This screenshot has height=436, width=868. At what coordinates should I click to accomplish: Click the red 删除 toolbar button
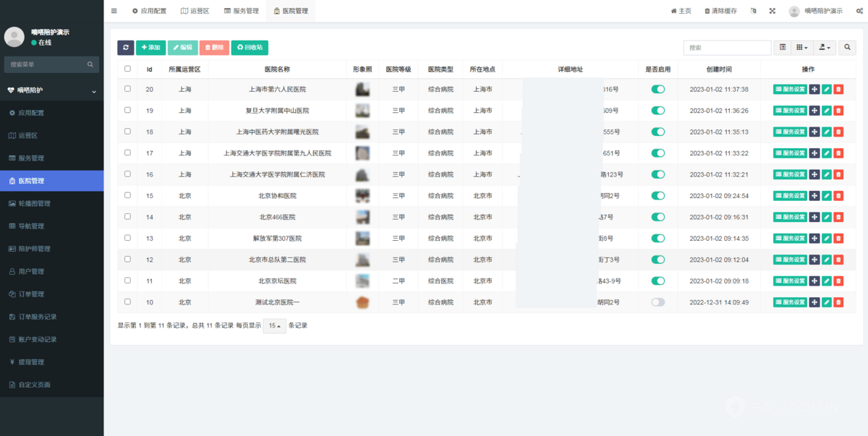(x=214, y=47)
